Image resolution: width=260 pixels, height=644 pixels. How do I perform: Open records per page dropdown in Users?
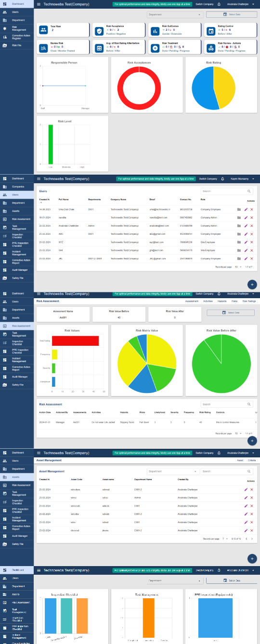pyautogui.click(x=238, y=266)
